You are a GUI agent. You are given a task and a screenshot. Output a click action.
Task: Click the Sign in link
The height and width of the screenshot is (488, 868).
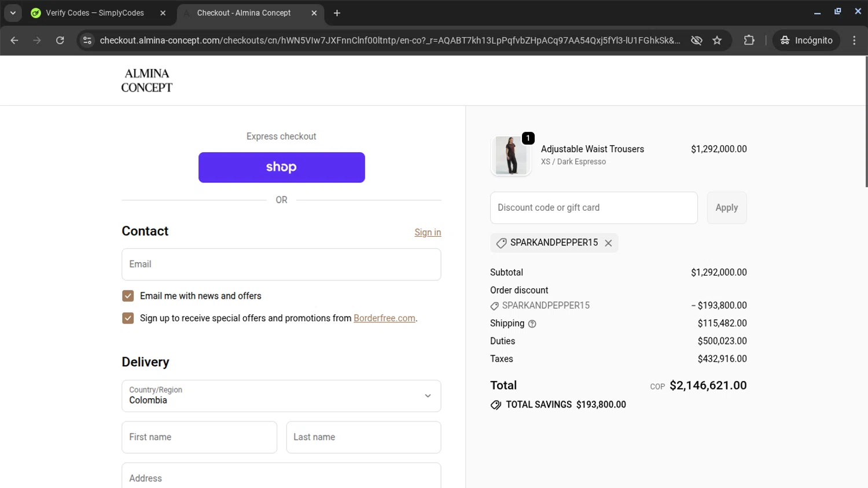pos(428,232)
